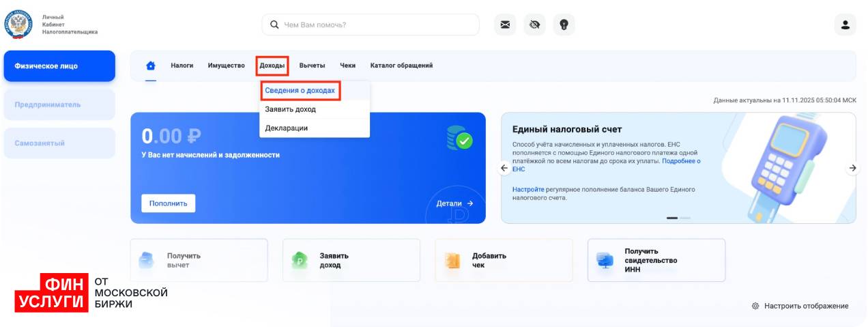Follow the Подробнее о ЕНС link
This screenshot has height=327, width=868.
(681, 161)
